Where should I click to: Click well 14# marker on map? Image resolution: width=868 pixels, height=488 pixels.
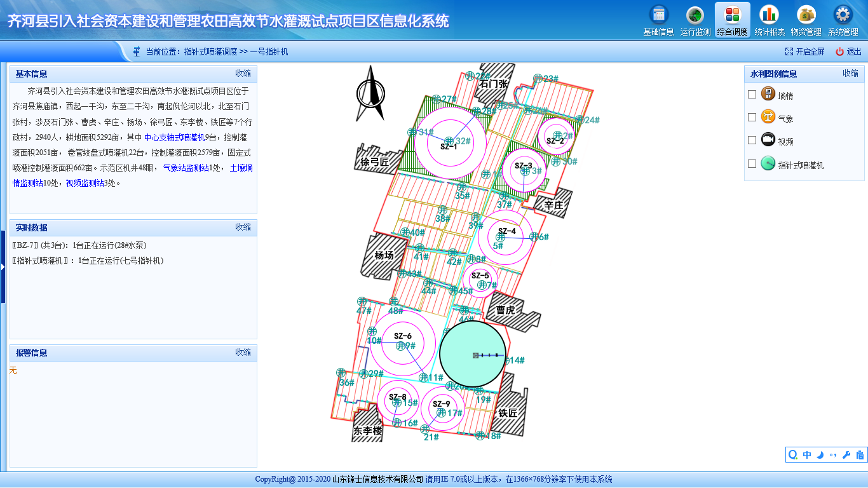(x=507, y=360)
